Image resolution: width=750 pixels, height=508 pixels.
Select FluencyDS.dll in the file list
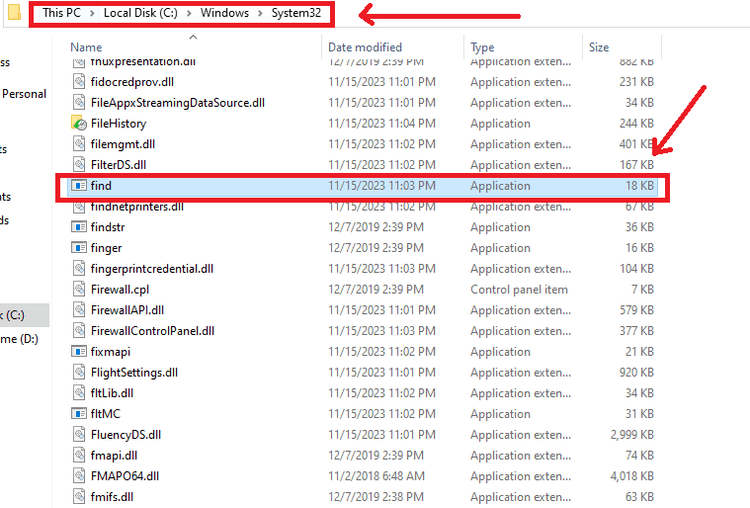(x=125, y=435)
